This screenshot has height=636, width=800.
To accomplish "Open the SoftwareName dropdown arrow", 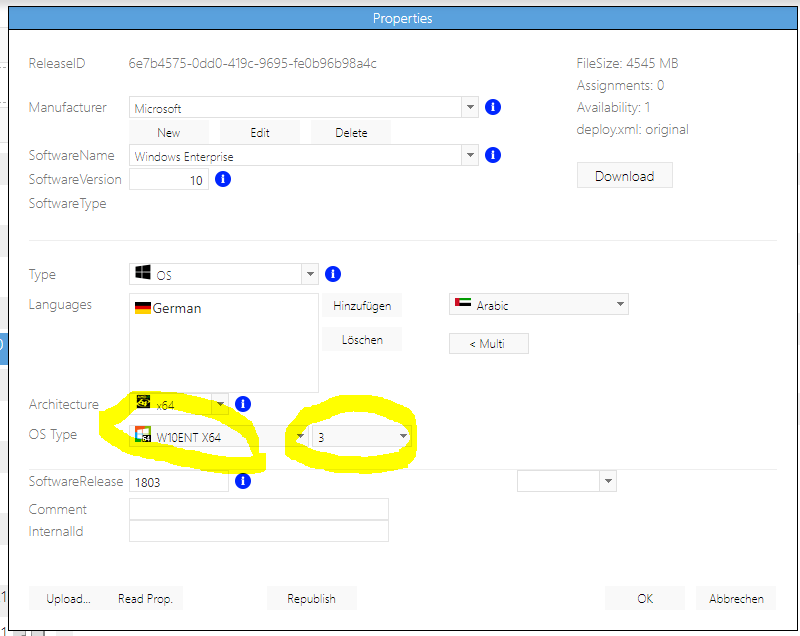I will [470, 155].
